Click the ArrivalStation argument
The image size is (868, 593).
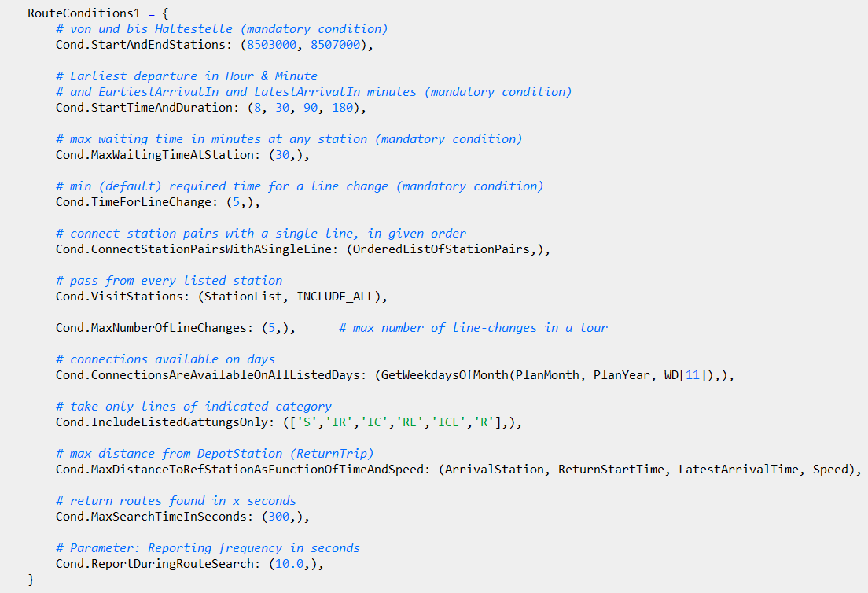point(495,470)
